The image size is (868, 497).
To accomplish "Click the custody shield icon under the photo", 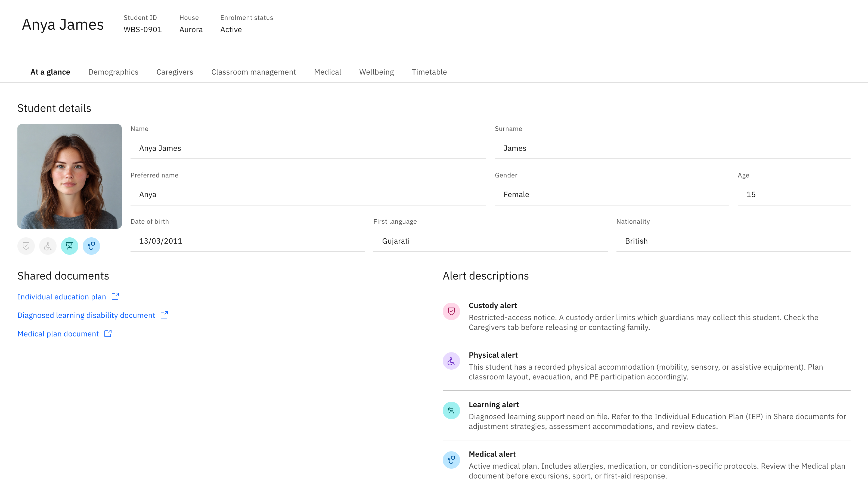I will (26, 246).
